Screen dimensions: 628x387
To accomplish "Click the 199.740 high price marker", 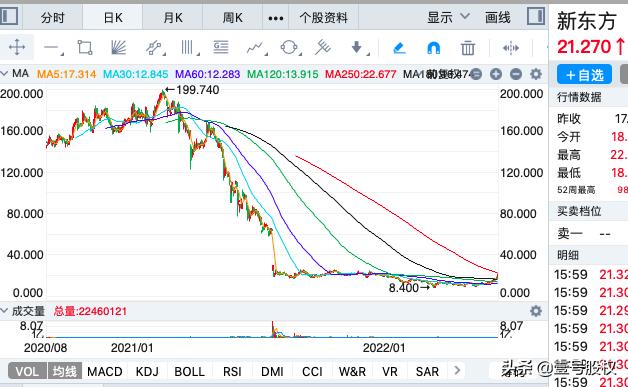I will (x=193, y=90).
